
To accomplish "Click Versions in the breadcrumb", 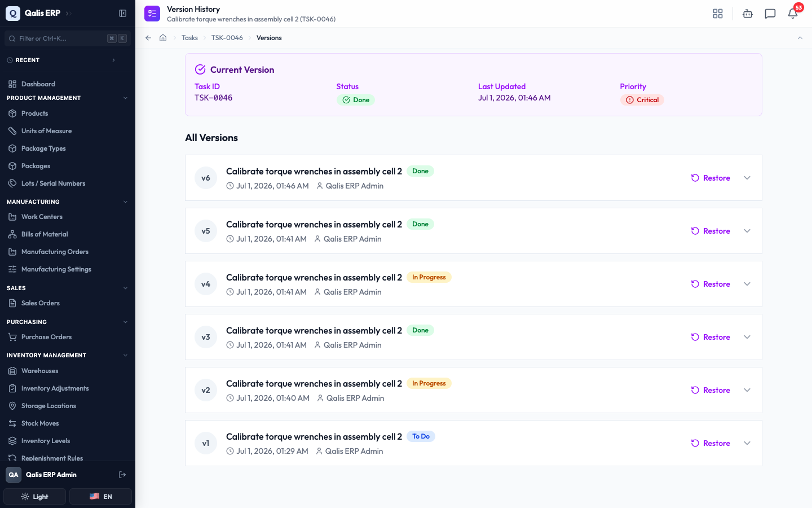I will tap(269, 38).
